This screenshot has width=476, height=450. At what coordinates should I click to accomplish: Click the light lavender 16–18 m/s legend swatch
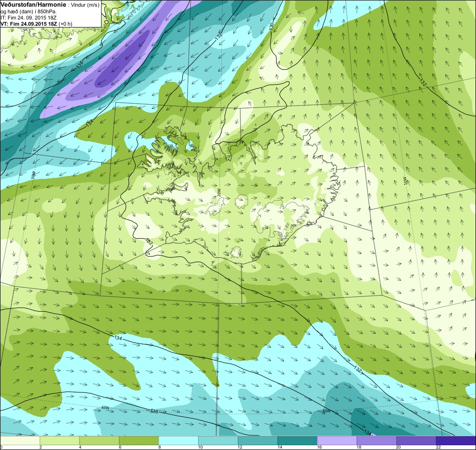(x=337, y=440)
